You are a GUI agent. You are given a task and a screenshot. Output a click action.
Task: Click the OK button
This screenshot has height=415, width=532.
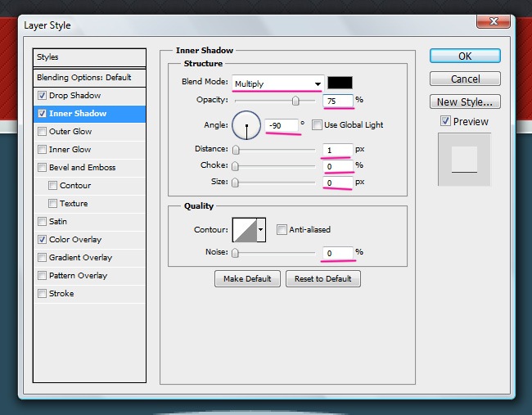[464, 56]
